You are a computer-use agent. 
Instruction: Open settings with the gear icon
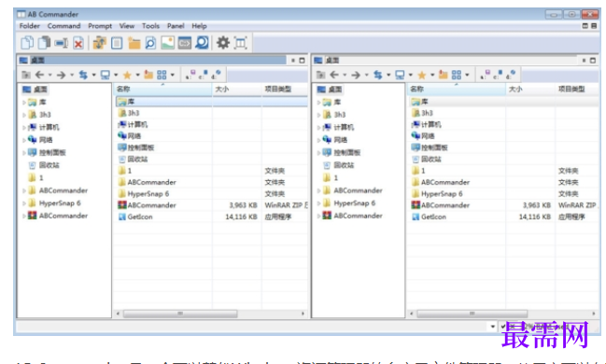click(x=222, y=43)
